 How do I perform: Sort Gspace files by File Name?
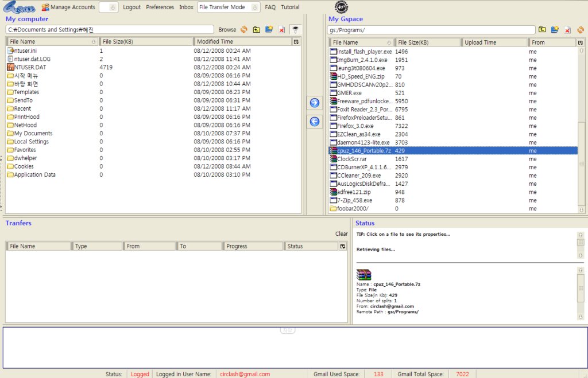pyautogui.click(x=362, y=42)
